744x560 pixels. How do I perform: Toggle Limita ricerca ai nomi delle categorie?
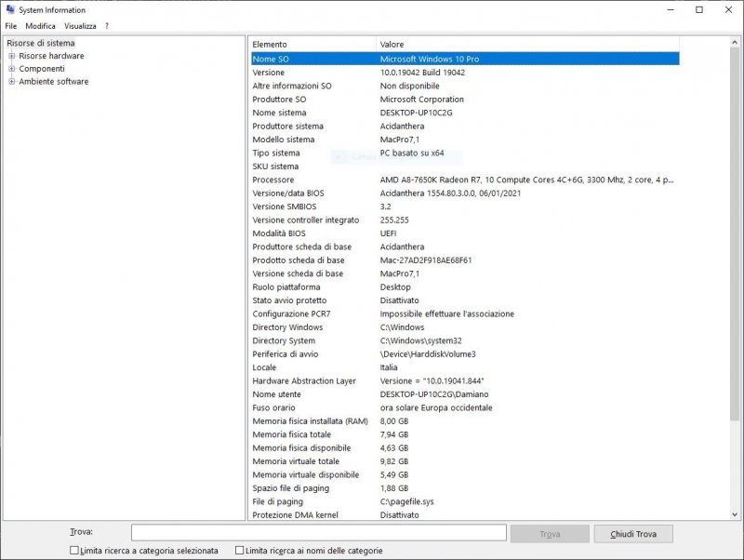click(x=240, y=551)
